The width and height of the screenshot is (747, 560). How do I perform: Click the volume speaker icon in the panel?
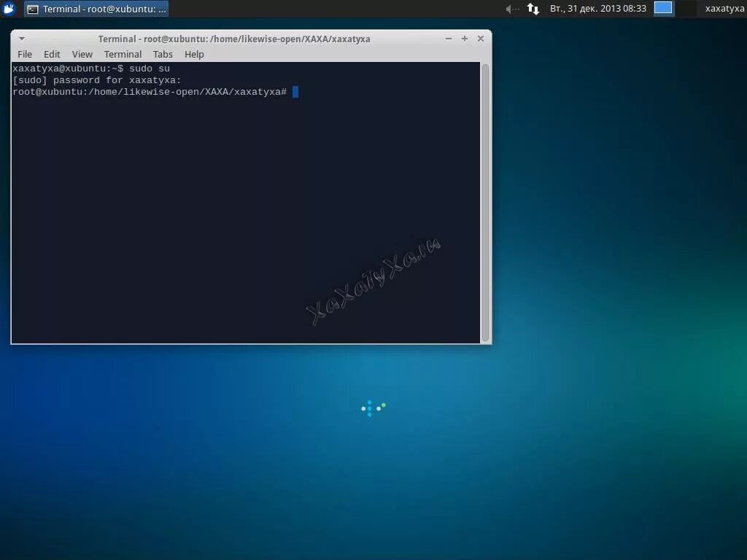[512, 9]
